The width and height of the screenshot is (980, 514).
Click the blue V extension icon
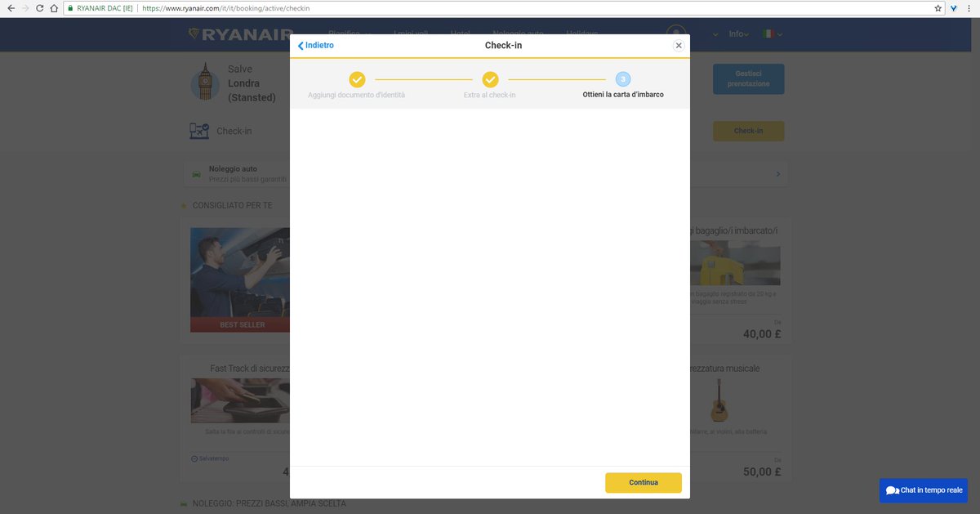tap(954, 7)
